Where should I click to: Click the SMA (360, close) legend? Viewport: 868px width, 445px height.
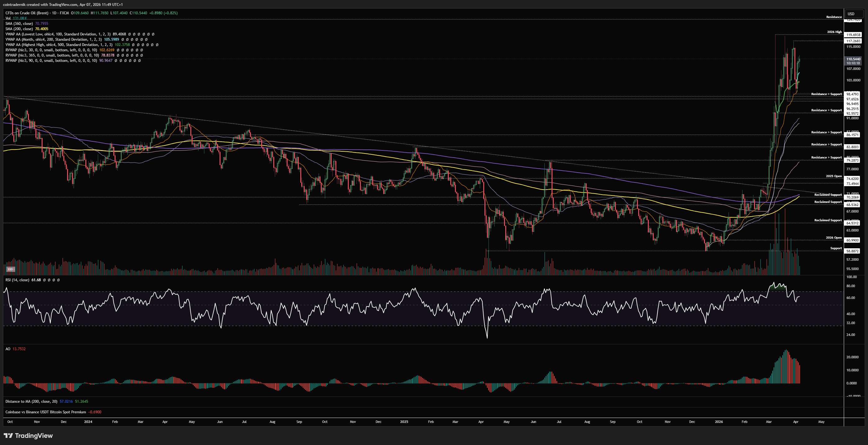[x=19, y=24]
